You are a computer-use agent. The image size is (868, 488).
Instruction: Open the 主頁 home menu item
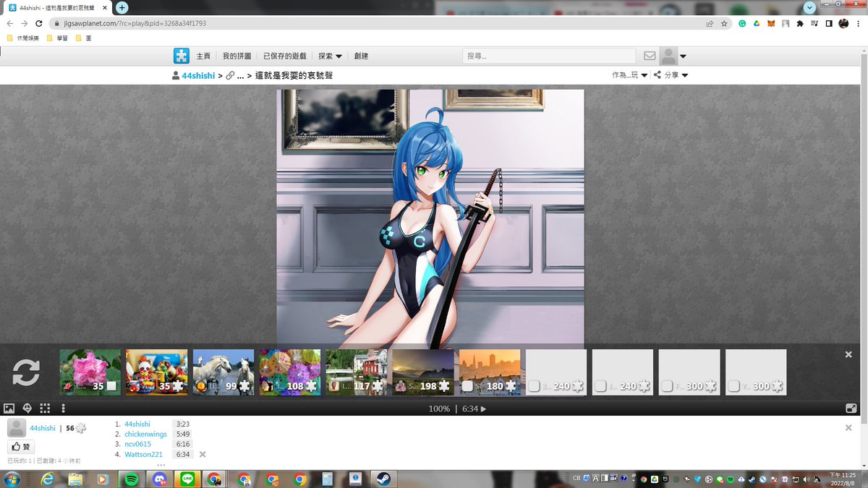(203, 56)
